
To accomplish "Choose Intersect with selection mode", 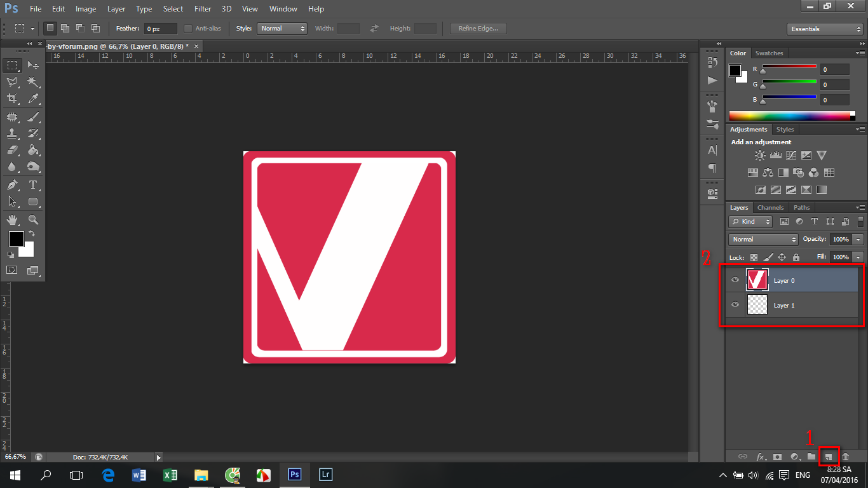I will pos(95,28).
